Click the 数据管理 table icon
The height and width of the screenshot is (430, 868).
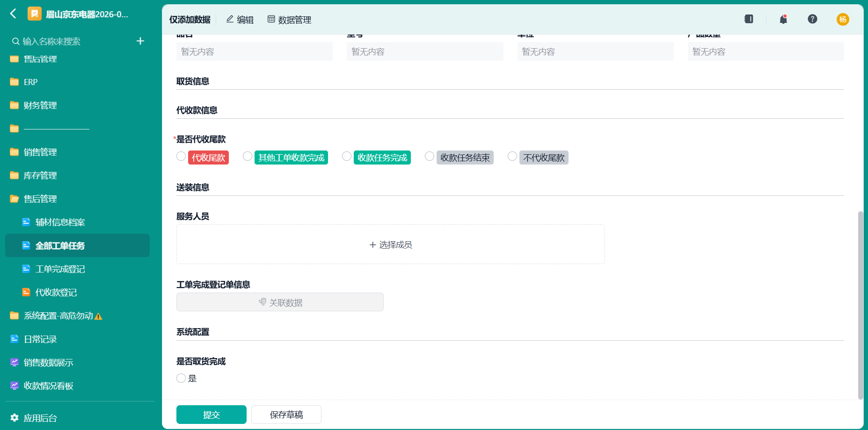(271, 19)
